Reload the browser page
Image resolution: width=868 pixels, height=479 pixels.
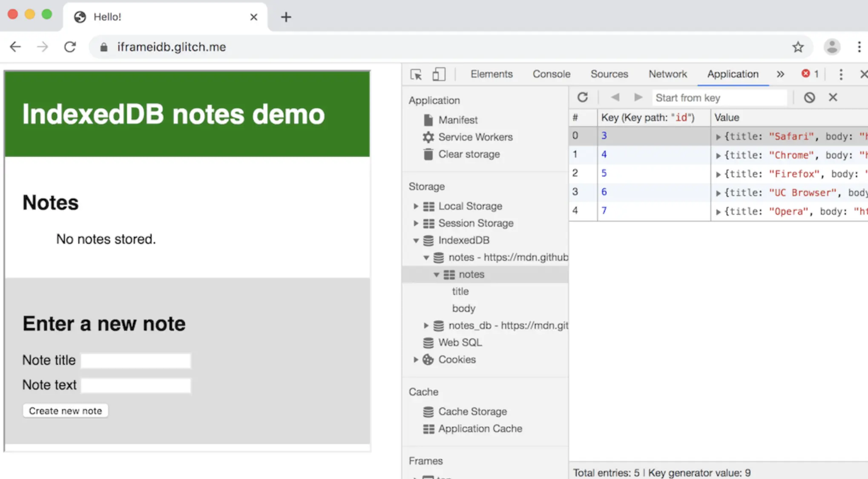(70, 47)
